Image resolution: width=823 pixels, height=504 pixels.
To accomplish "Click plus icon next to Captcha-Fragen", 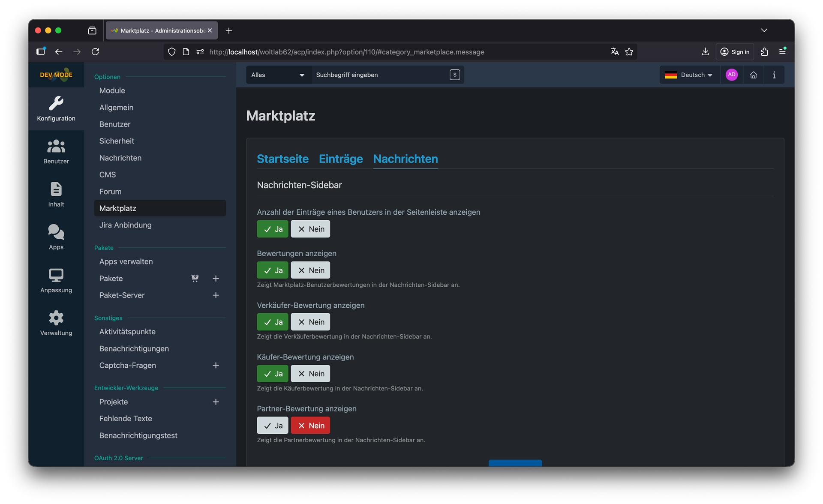I will click(216, 366).
